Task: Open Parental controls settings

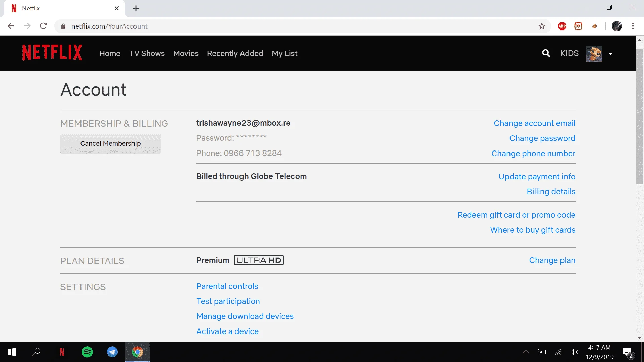Action: (x=227, y=286)
